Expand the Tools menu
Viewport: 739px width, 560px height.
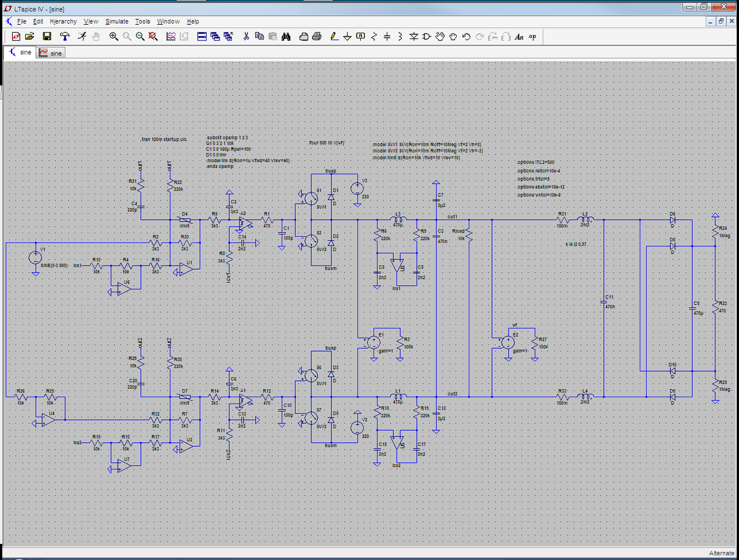tap(143, 21)
